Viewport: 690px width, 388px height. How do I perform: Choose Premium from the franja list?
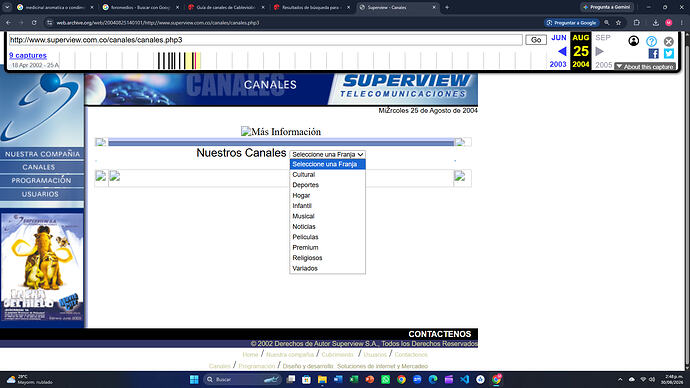pos(327,247)
